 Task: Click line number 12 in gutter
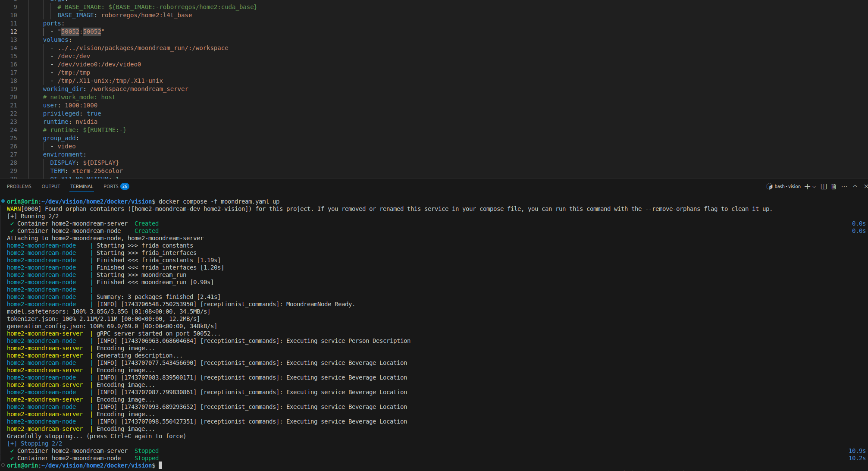pyautogui.click(x=14, y=31)
